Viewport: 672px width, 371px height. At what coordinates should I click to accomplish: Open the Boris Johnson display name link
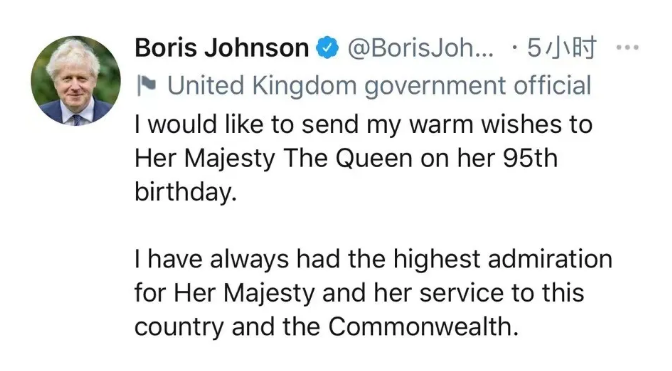(222, 48)
